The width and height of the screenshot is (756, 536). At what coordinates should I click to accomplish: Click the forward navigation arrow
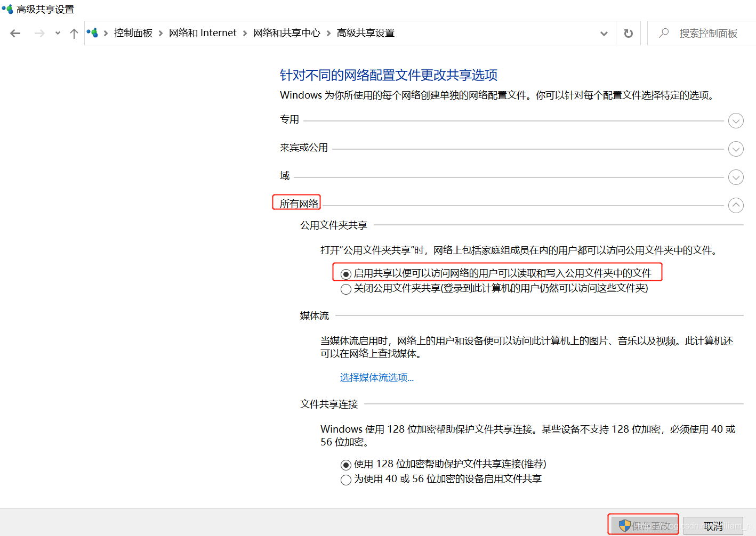39,34
